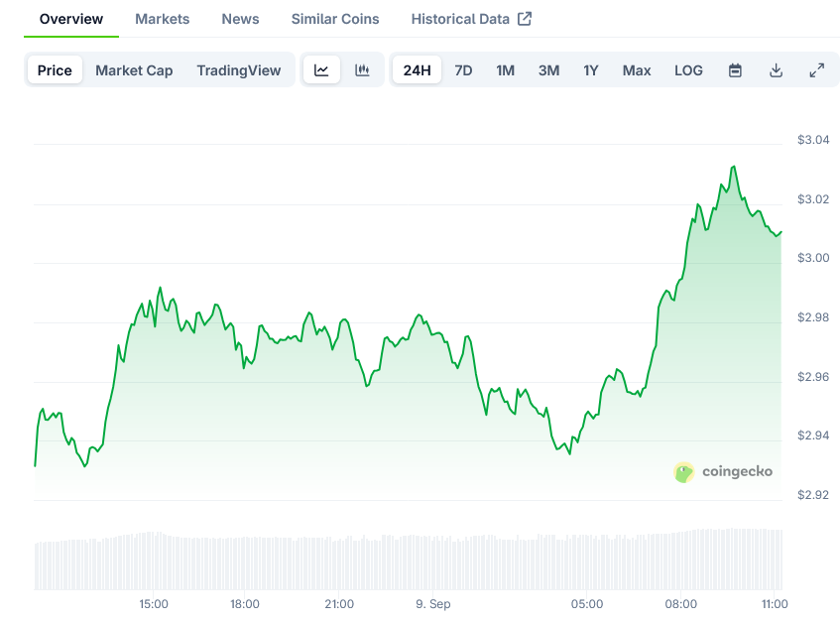Click the external link icon beside Historical Data
Screen dimensions: 840x622
(525, 19)
